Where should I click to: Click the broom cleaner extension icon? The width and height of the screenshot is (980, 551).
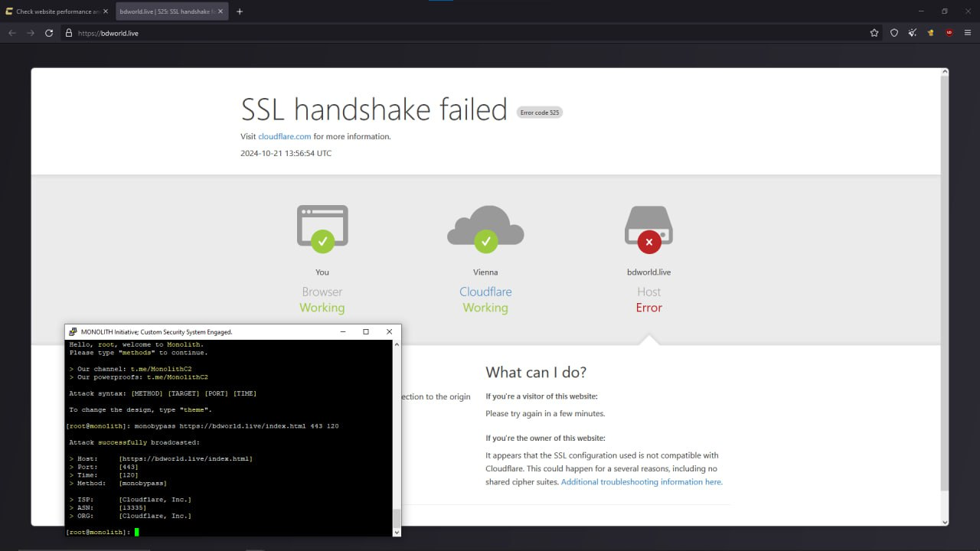click(913, 33)
